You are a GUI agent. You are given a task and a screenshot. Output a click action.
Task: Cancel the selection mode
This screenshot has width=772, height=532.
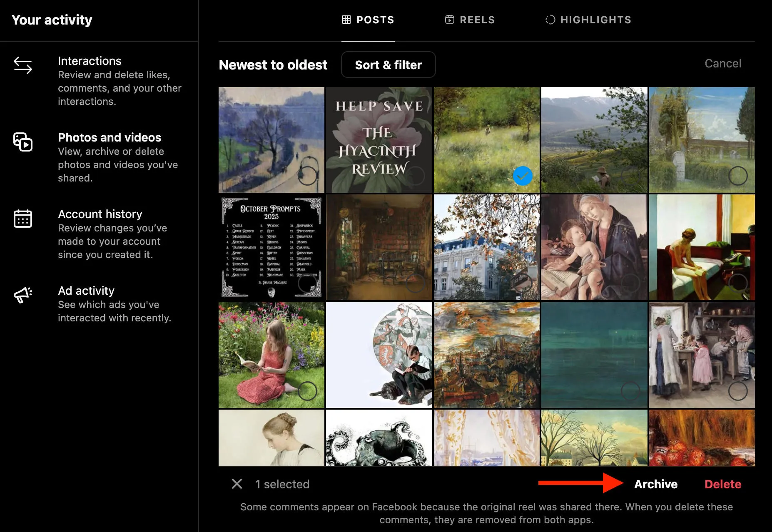pyautogui.click(x=722, y=63)
